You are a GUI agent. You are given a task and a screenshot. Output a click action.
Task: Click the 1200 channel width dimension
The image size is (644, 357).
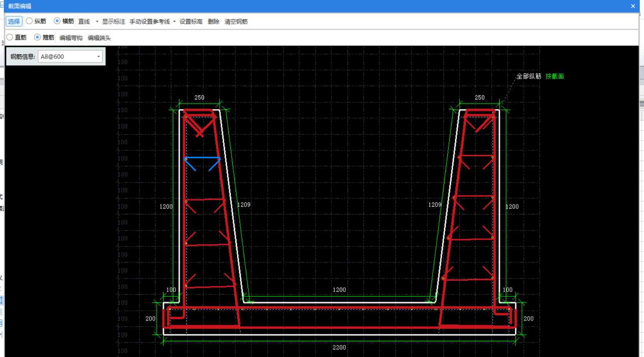(x=339, y=290)
